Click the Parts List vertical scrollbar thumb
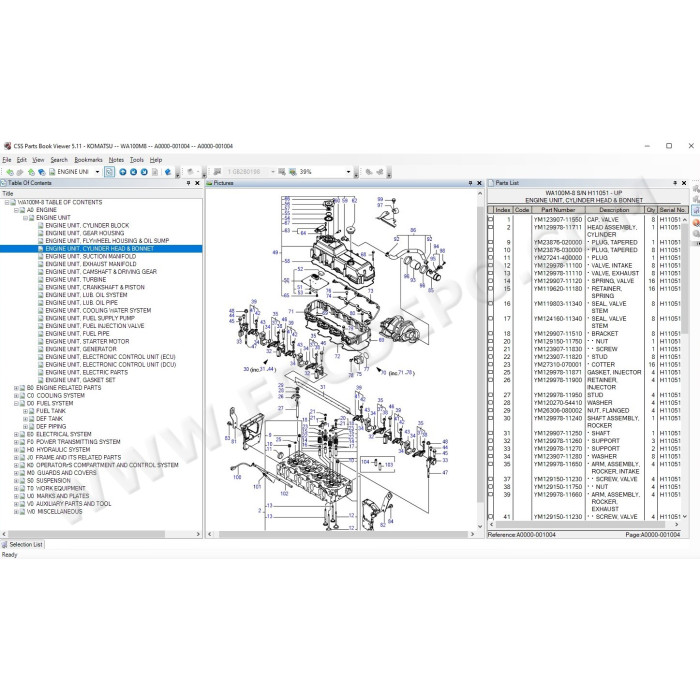700x700 pixels. click(x=685, y=277)
